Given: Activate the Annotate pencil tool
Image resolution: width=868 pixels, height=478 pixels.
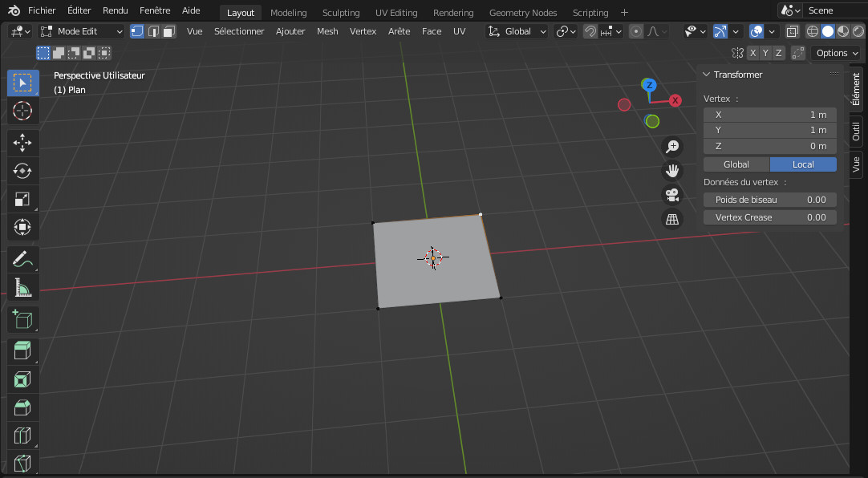Looking at the screenshot, I should [22, 260].
